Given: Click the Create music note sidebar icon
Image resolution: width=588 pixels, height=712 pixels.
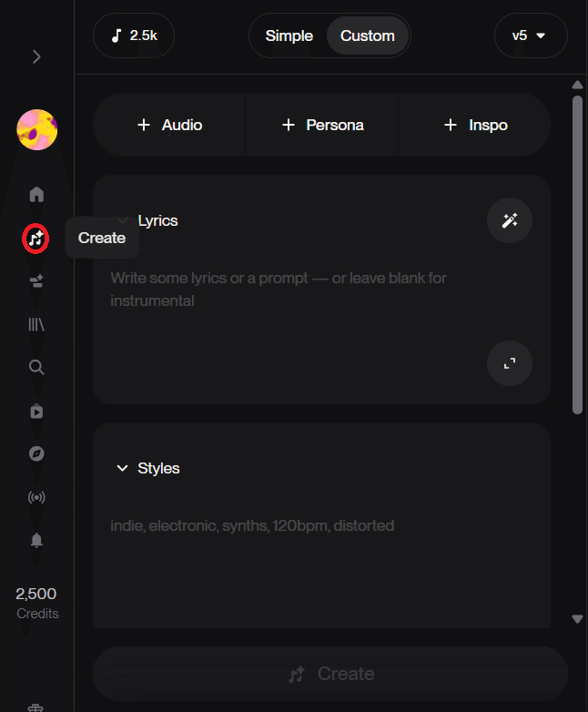Looking at the screenshot, I should click(x=35, y=239).
